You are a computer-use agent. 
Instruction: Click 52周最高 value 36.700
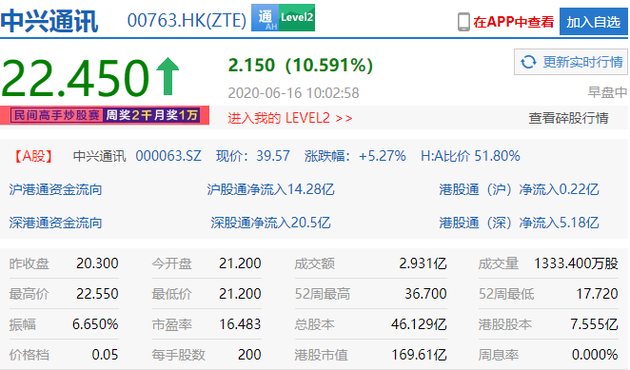425,294
